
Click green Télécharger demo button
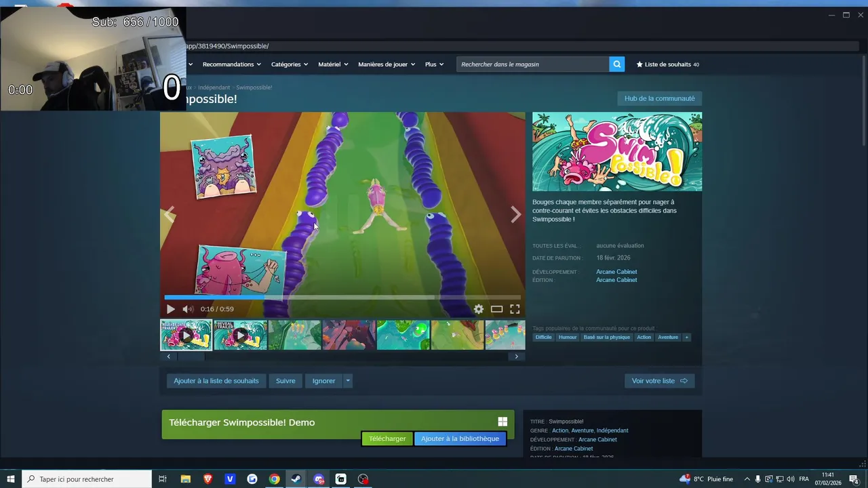click(387, 439)
